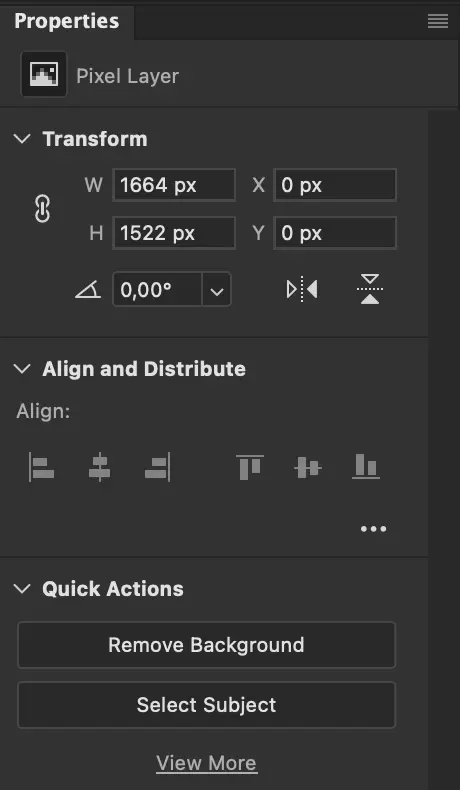Select the Properties tab
This screenshot has height=790, width=460.
(x=67, y=21)
